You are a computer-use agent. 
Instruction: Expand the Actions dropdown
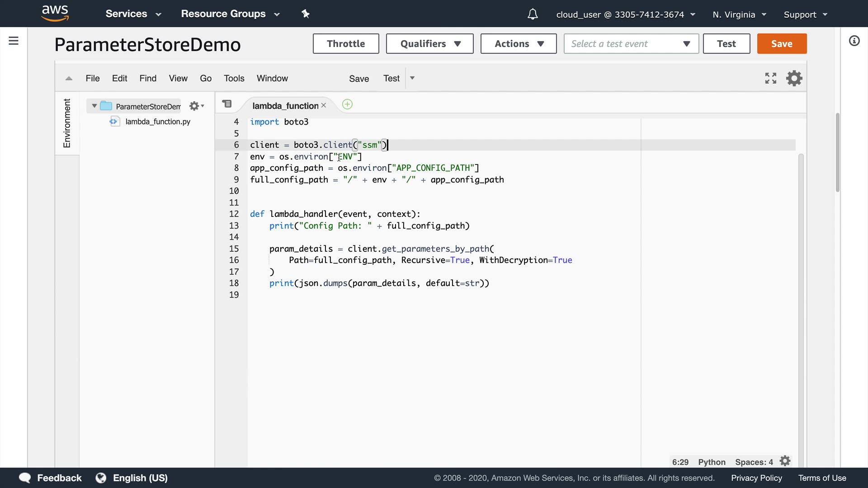(518, 44)
